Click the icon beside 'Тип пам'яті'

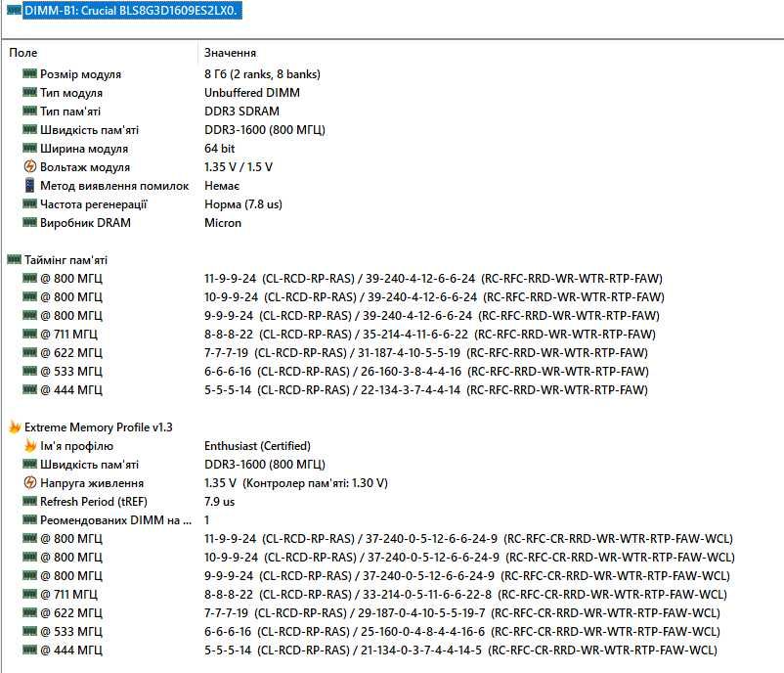tap(30, 111)
